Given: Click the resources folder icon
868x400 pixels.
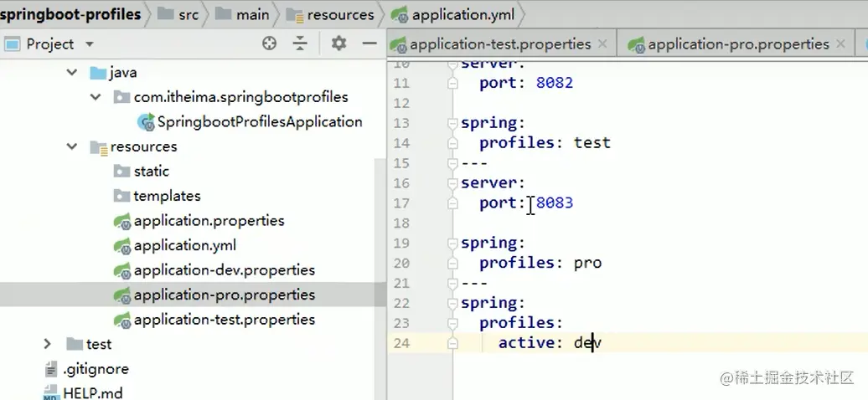Looking at the screenshot, I should (x=99, y=147).
